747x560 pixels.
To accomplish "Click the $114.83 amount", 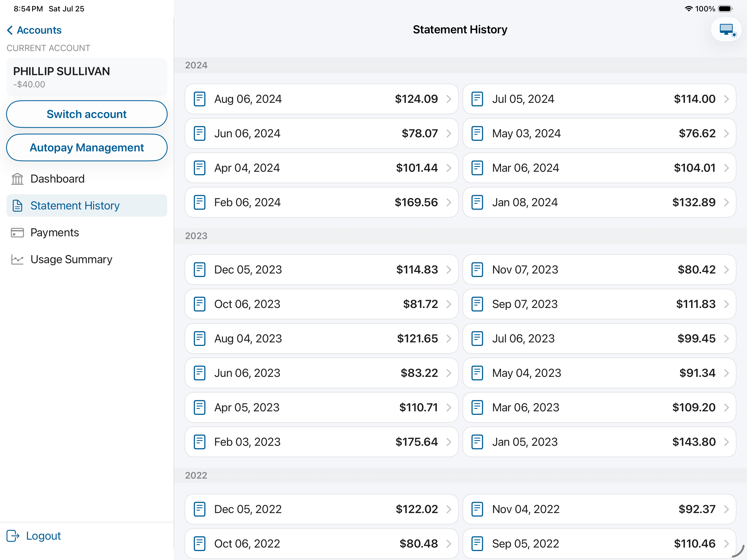I will [417, 270].
